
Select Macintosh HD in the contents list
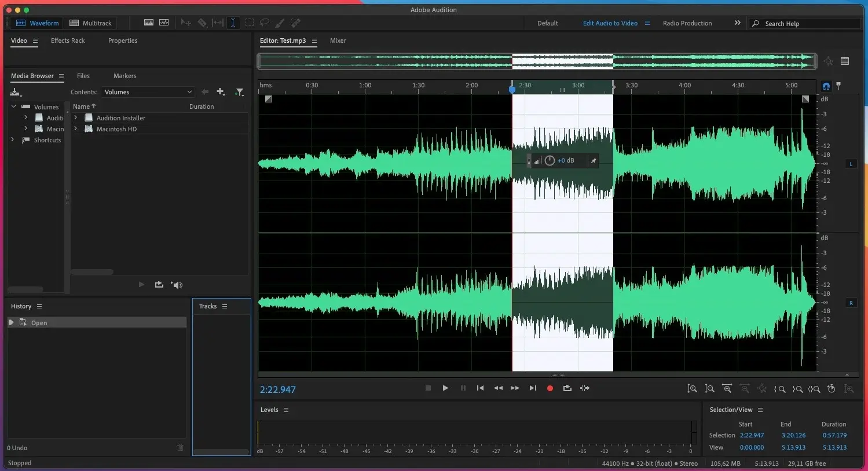pos(116,129)
